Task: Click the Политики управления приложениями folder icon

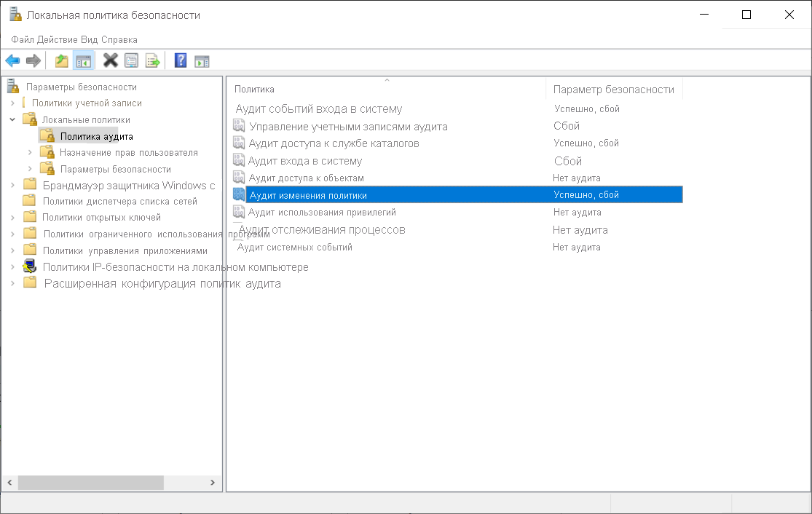Action: point(30,250)
